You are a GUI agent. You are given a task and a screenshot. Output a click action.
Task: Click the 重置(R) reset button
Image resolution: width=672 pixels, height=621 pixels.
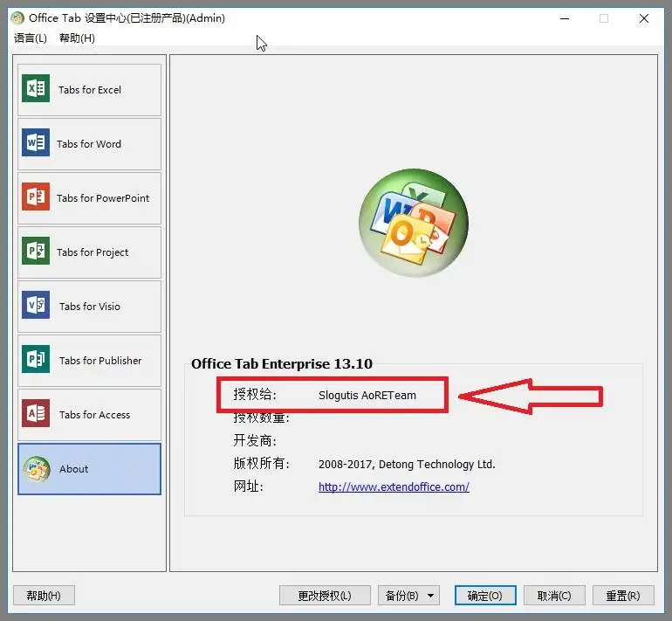point(623,596)
